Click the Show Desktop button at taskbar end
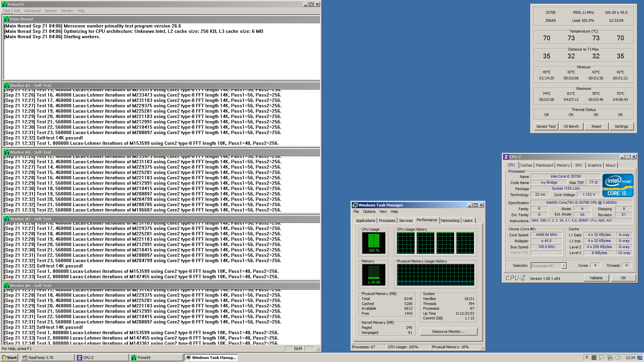 click(x=640, y=358)
